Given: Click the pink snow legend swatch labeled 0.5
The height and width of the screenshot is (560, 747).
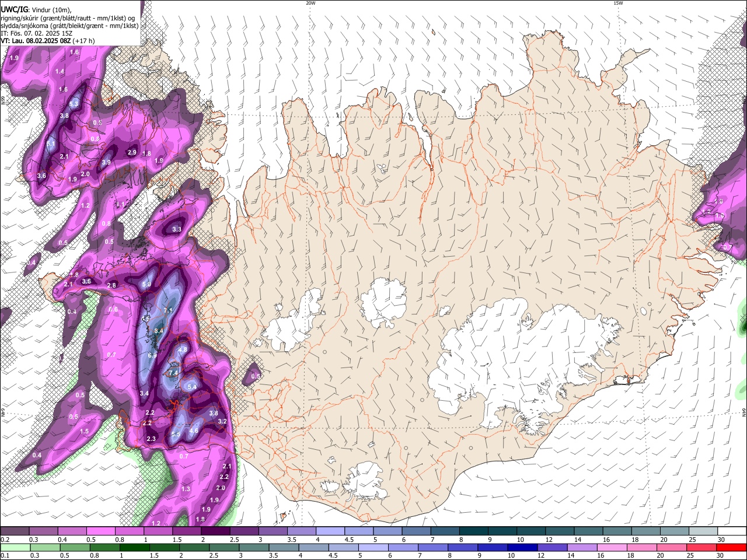Looking at the screenshot, I should 100,531.
